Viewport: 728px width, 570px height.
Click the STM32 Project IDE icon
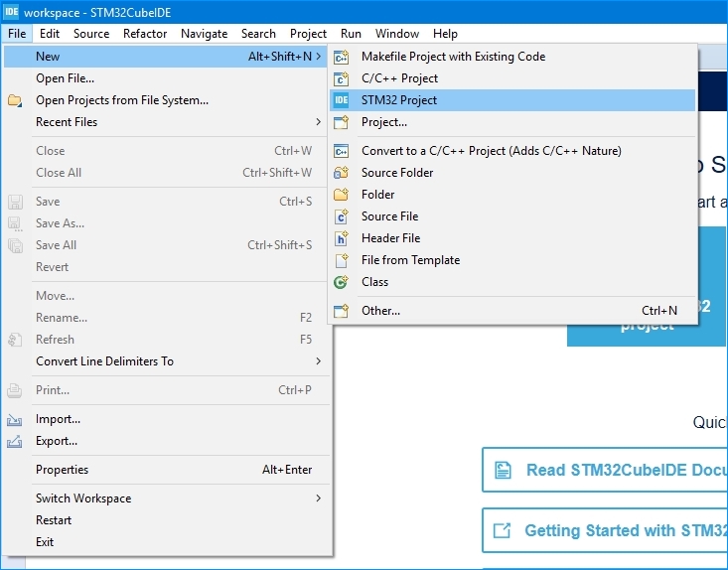pyautogui.click(x=342, y=100)
